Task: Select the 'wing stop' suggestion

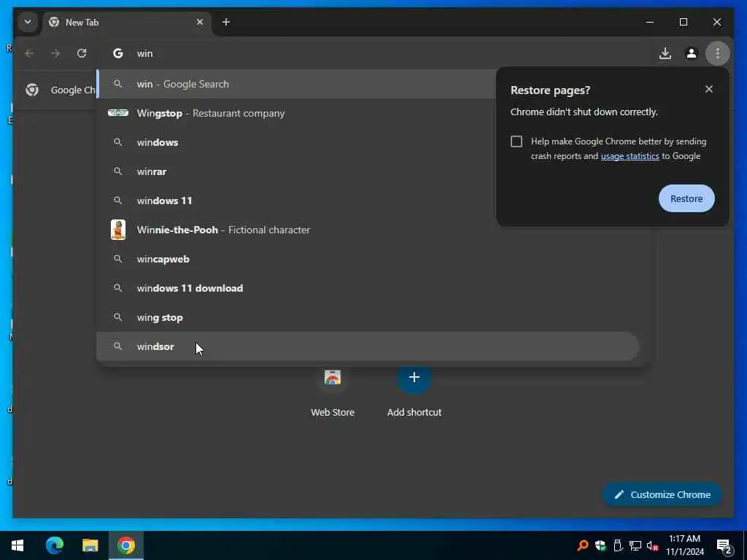Action: pos(367,318)
